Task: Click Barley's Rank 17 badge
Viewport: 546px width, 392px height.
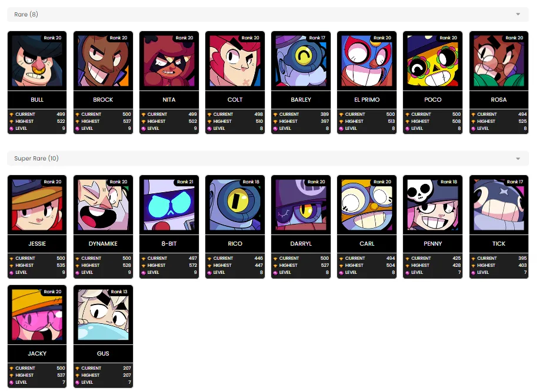Action: 317,38
